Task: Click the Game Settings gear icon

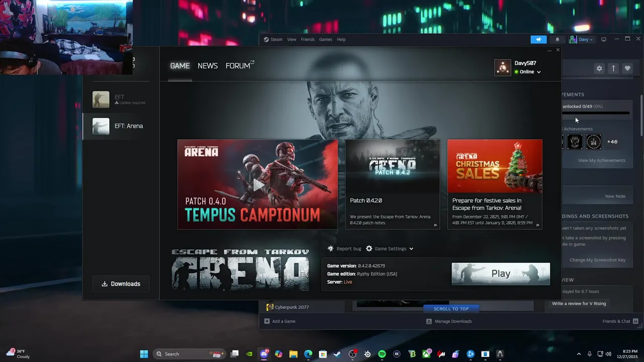Action: [x=369, y=248]
